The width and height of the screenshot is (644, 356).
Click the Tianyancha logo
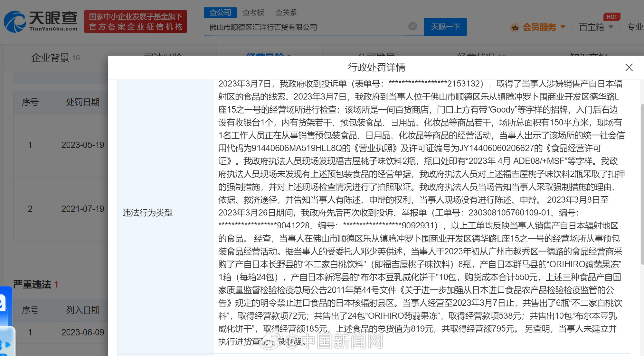pyautogui.click(x=41, y=21)
